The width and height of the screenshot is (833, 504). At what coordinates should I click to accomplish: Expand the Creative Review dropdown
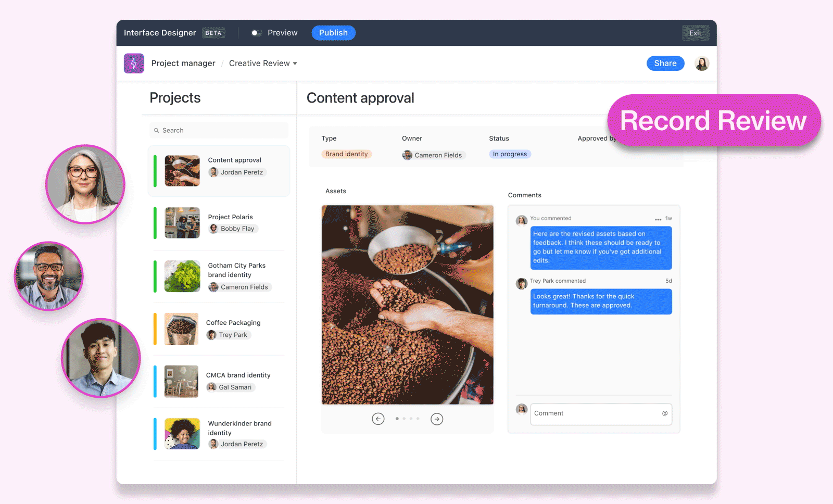(x=295, y=63)
